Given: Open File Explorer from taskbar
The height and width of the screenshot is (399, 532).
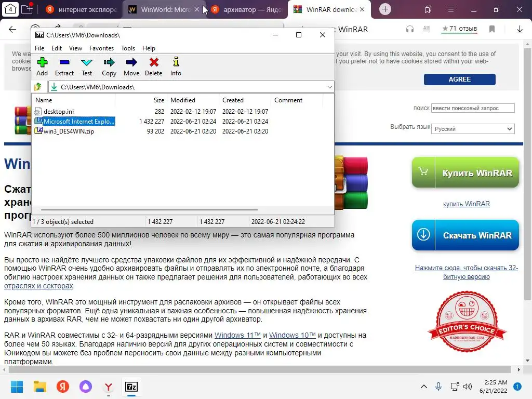Looking at the screenshot, I should pyautogui.click(x=39, y=387).
